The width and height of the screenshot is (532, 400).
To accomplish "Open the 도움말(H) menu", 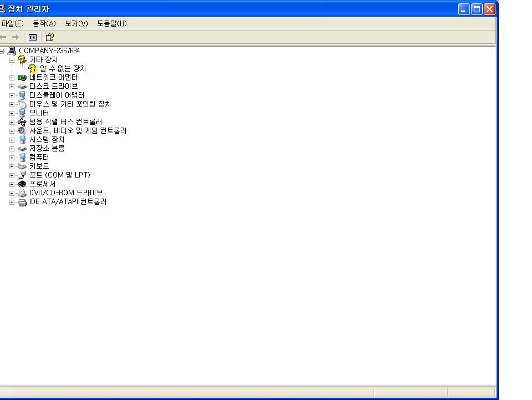I will coord(112,23).
